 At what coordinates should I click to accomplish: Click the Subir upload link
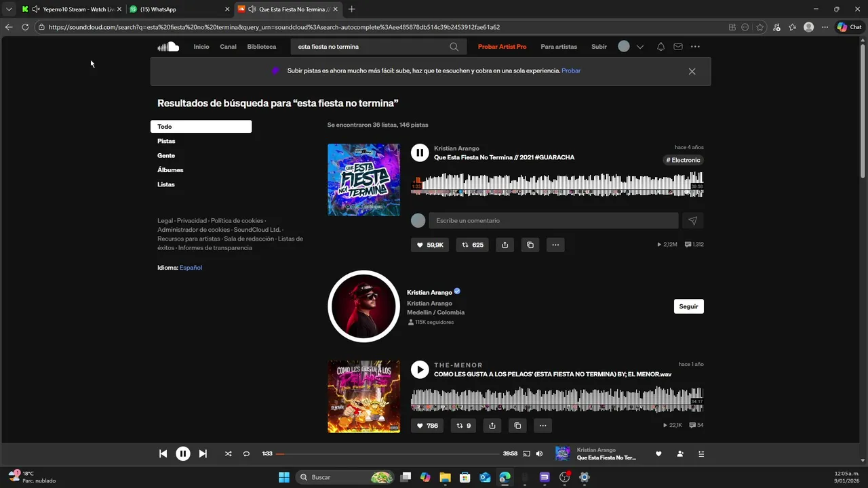(x=599, y=47)
